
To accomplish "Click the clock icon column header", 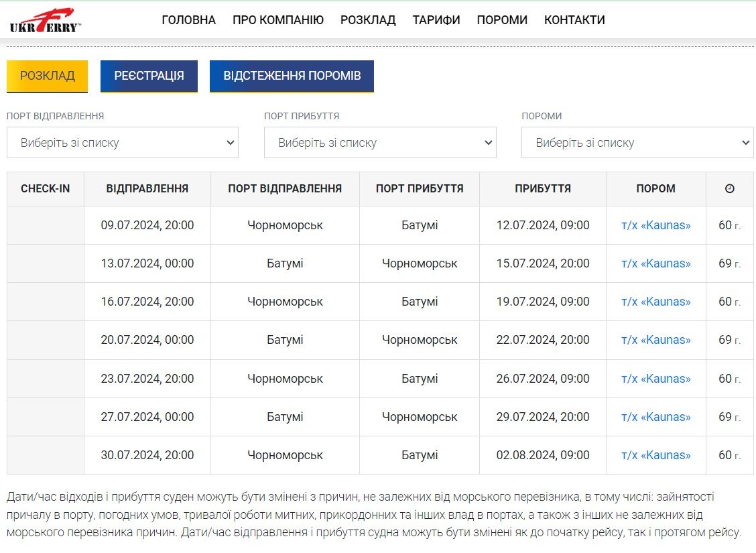I will coord(729,189).
